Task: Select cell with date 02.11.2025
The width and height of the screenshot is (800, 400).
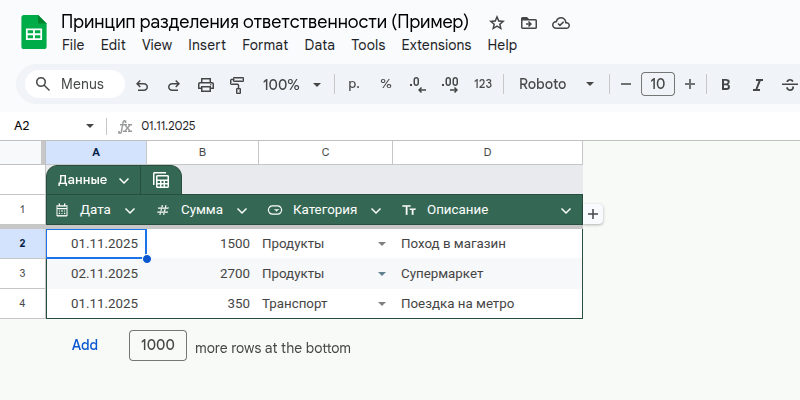Action: 96,274
